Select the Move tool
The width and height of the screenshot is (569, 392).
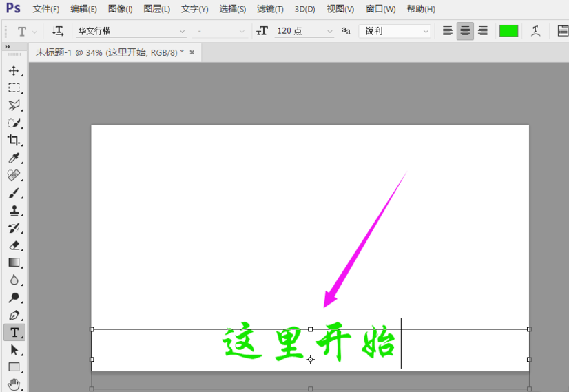[14, 70]
